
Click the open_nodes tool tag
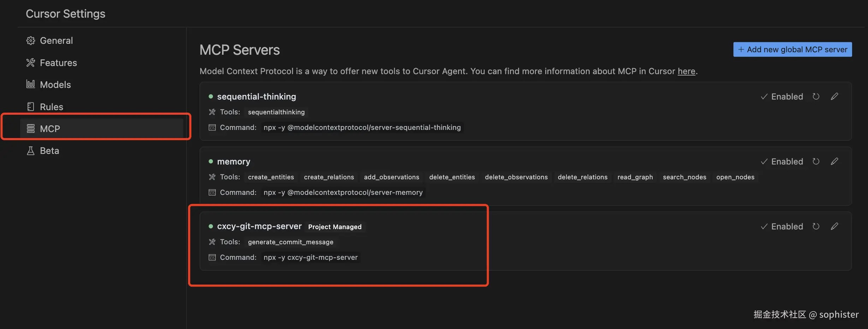click(735, 177)
